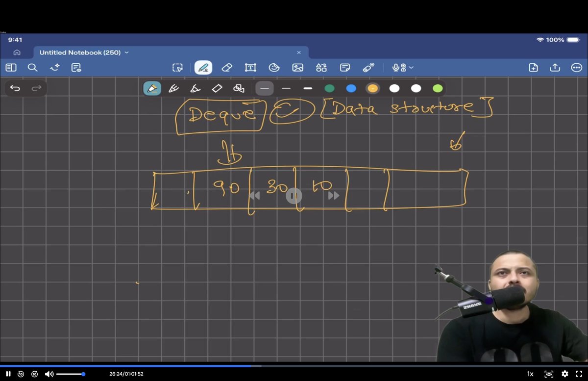Open the share and export icon
Viewport: 588px width, 381px height.
click(555, 68)
